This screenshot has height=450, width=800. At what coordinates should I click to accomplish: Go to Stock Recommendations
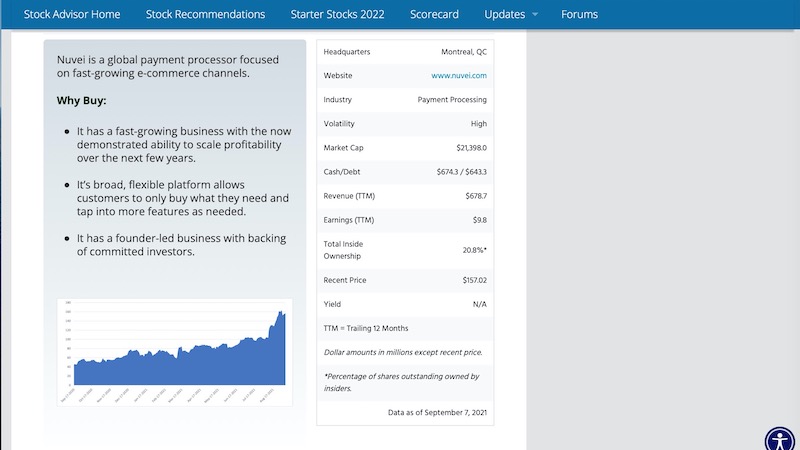pyautogui.click(x=205, y=14)
